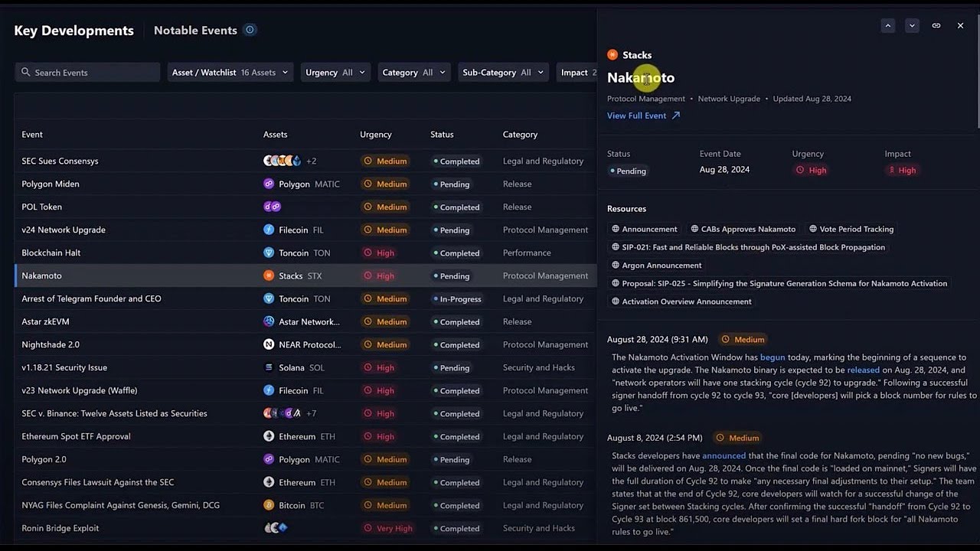Click the High impact badge in detail panel
The image size is (980, 551).
tap(903, 170)
